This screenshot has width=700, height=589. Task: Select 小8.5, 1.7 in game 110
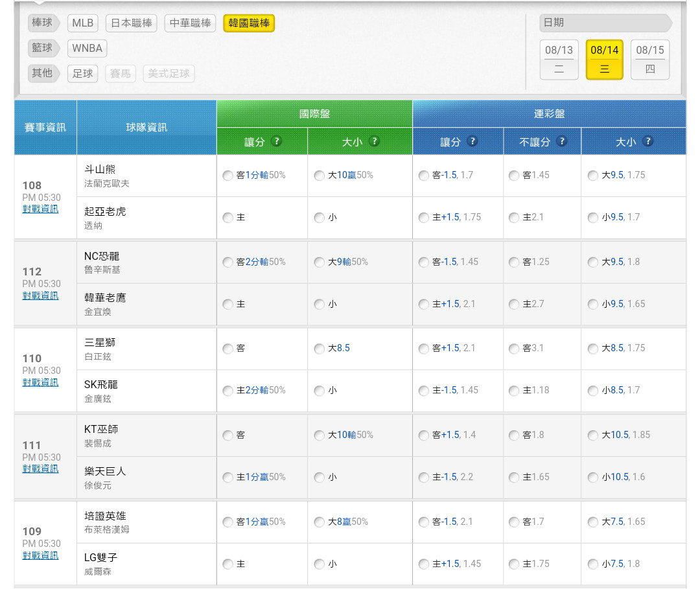coord(593,391)
